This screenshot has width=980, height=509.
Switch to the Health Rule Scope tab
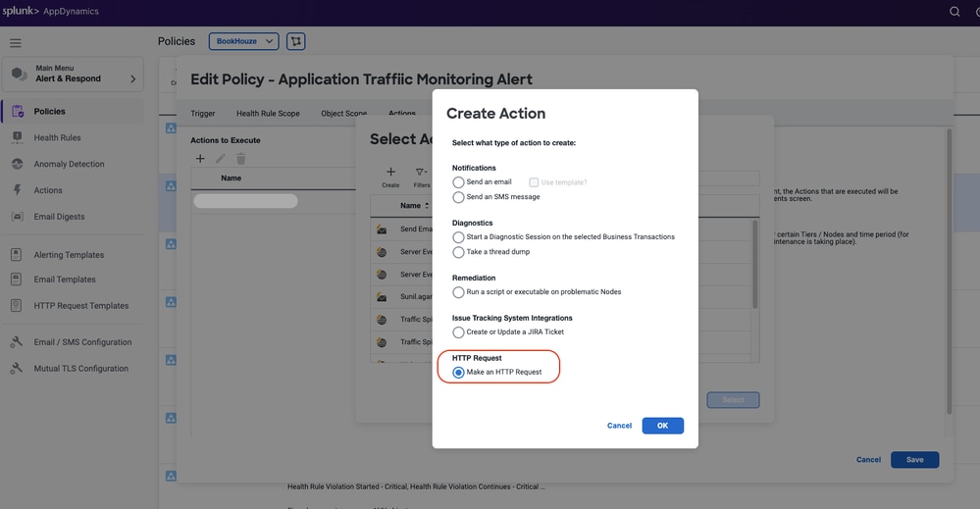268,113
